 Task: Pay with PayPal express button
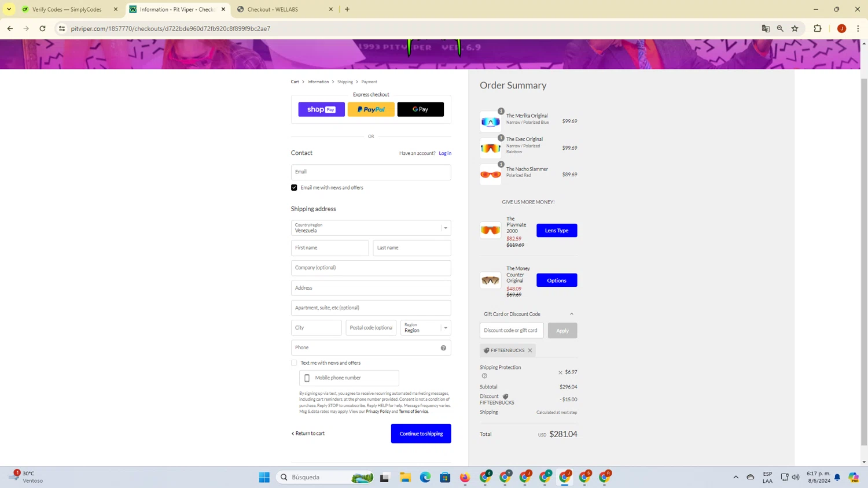tap(371, 109)
